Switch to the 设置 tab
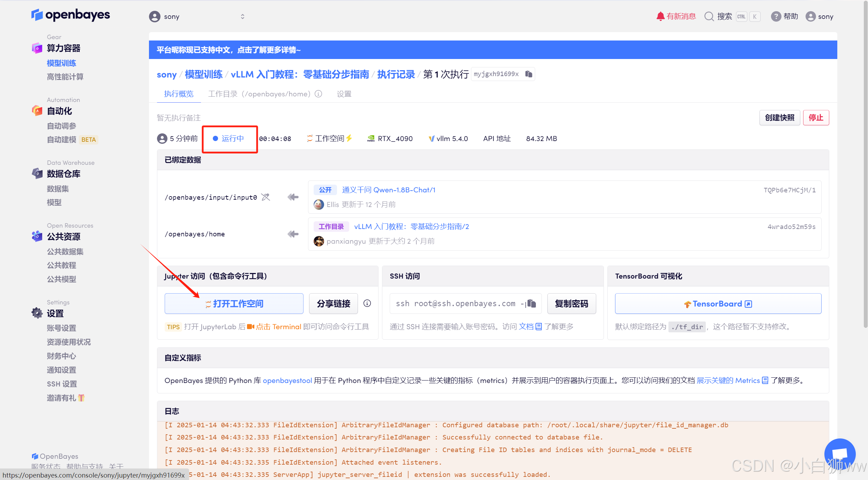Viewport: 868px width, 480px height. tap(344, 94)
